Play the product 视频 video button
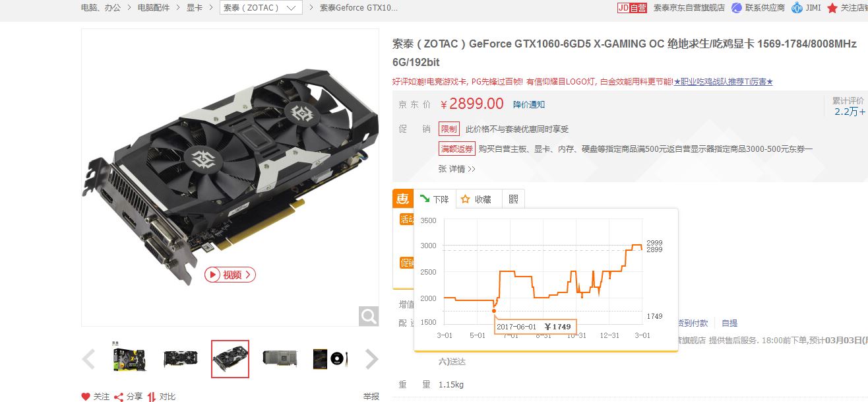Screen dimensions: 868x402 click(230, 275)
